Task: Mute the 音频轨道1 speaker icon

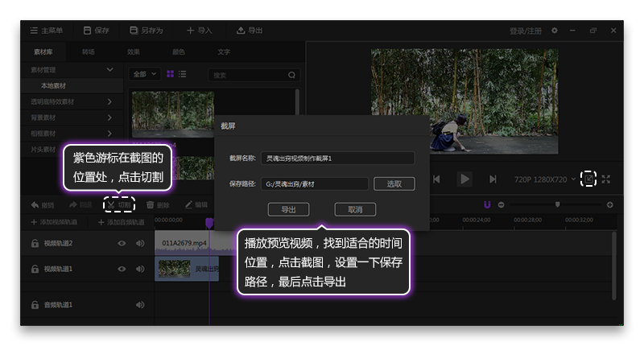Action: click(x=140, y=305)
